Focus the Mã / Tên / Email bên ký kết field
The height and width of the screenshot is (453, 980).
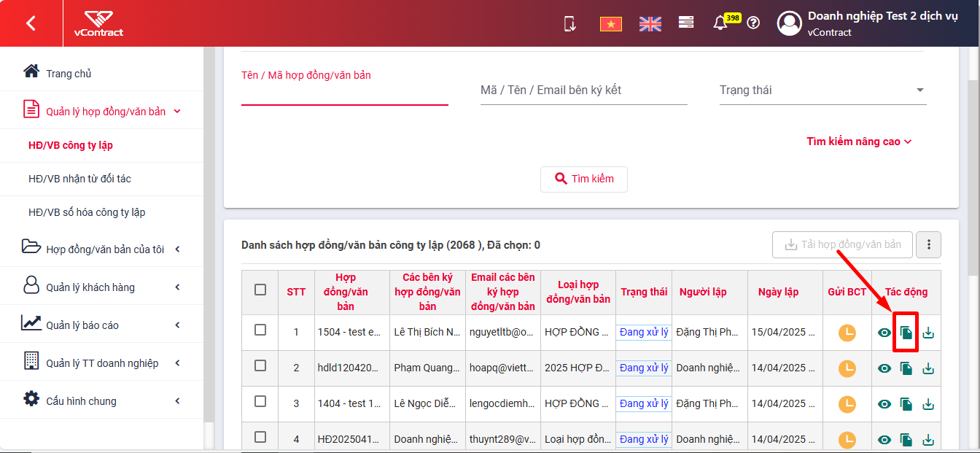click(584, 90)
